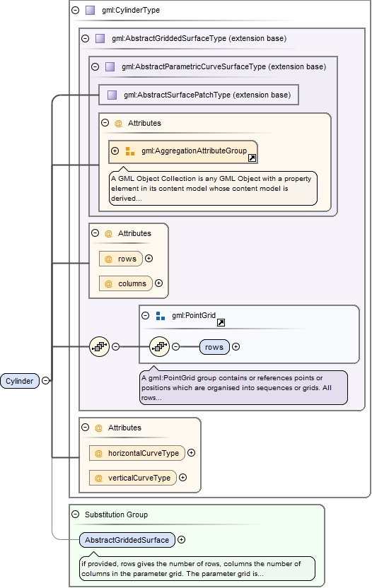Collapse gml:AbstractParametricCurveSurfaceType node
The height and width of the screenshot is (588, 372).
[x=95, y=66]
